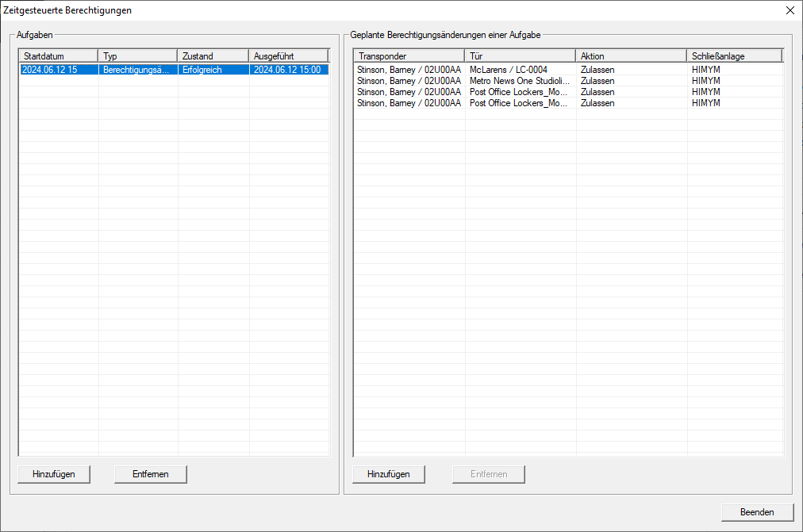Click Beenden to exit the dialog

coord(757,512)
